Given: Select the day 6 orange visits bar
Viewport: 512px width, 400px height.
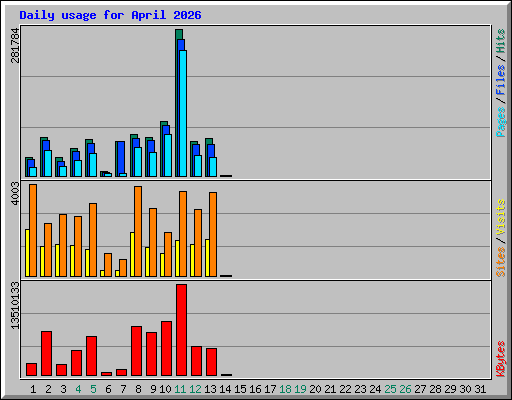Looking at the screenshot, I should click(x=108, y=265).
